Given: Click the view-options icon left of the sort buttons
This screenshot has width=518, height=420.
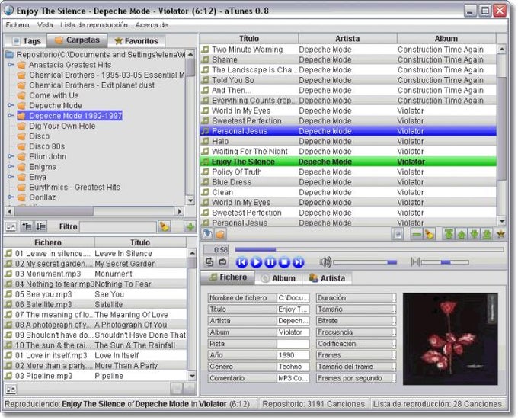Looking at the screenshot, I should pyautogui.click(x=11, y=226).
